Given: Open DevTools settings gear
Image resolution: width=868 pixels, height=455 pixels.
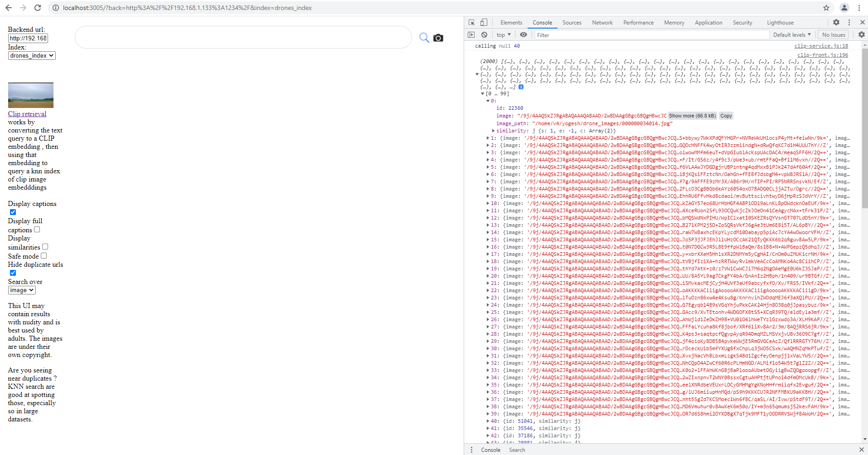Looking at the screenshot, I should [836, 22].
